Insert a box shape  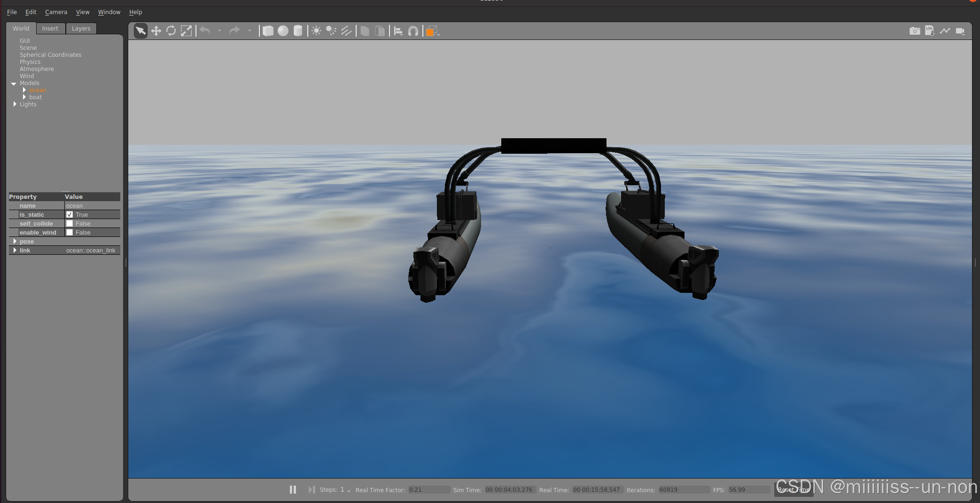[x=268, y=31]
